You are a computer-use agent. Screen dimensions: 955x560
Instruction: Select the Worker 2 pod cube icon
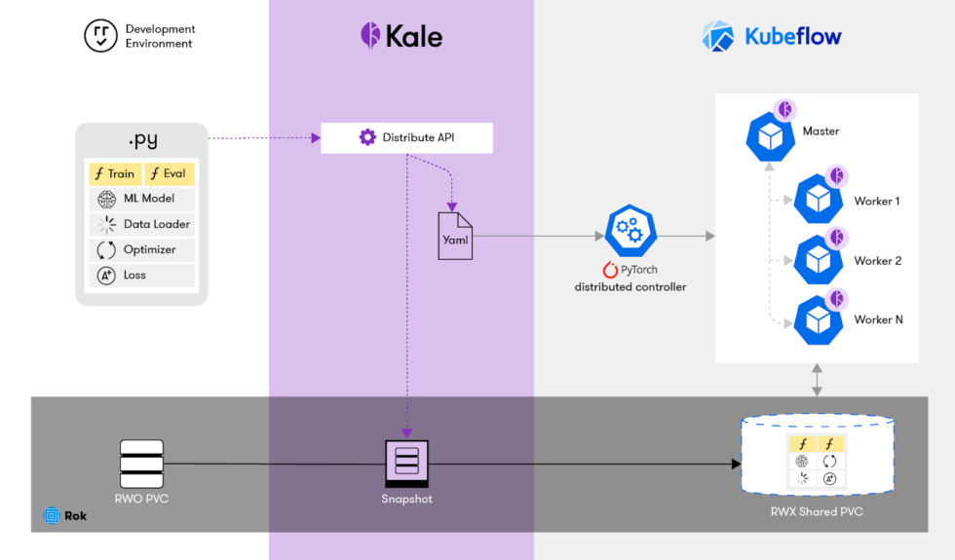(x=819, y=261)
